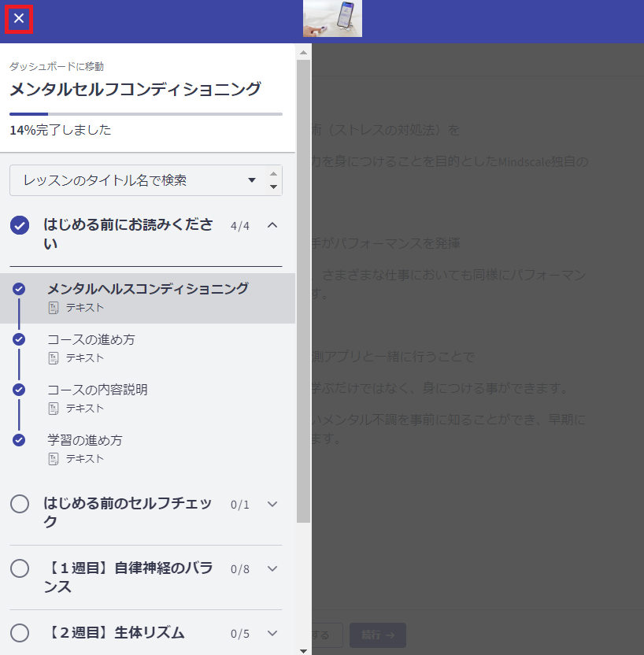Expand 【2週目】生体リズム with its chevron

(272, 633)
